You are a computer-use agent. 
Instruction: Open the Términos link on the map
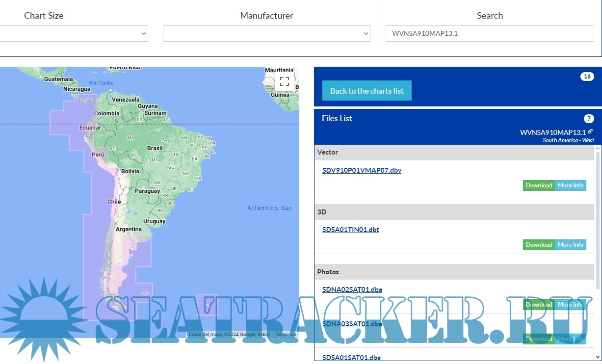pyautogui.click(x=286, y=334)
